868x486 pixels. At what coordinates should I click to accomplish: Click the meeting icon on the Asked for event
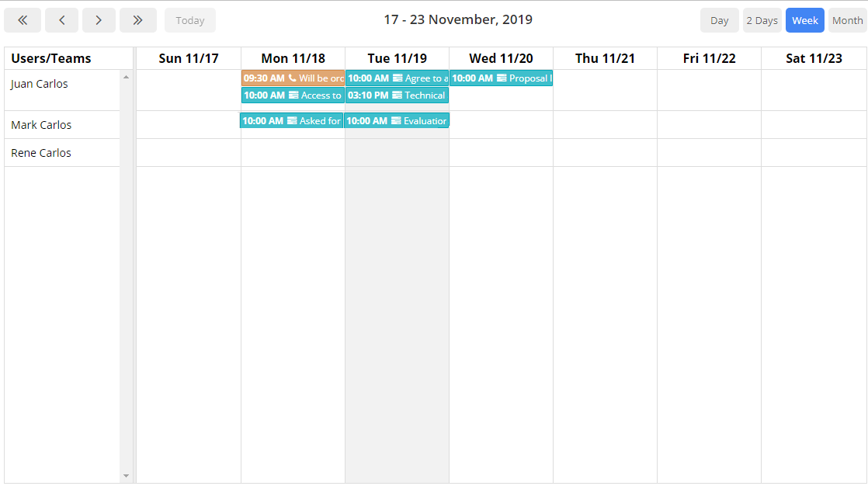292,120
